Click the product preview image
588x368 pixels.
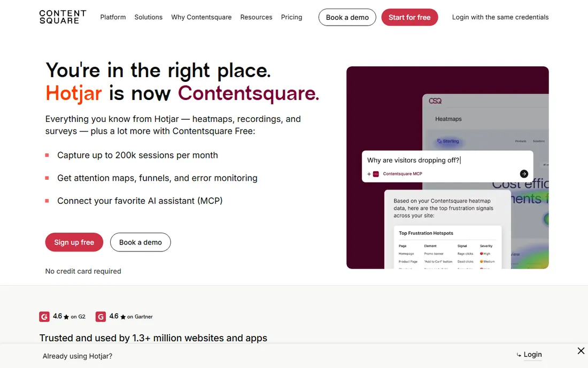[447, 167]
